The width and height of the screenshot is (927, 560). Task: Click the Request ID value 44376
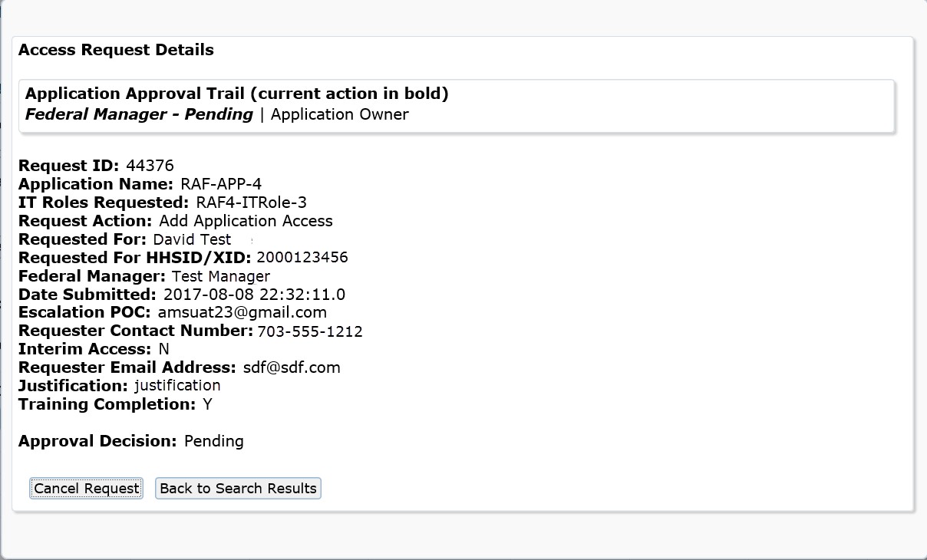[150, 166]
